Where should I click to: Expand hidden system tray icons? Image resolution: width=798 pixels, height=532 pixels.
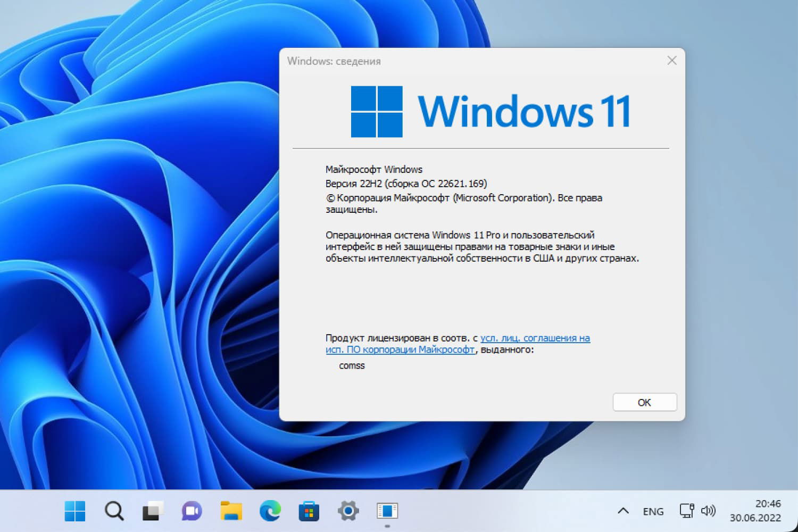[624, 511]
